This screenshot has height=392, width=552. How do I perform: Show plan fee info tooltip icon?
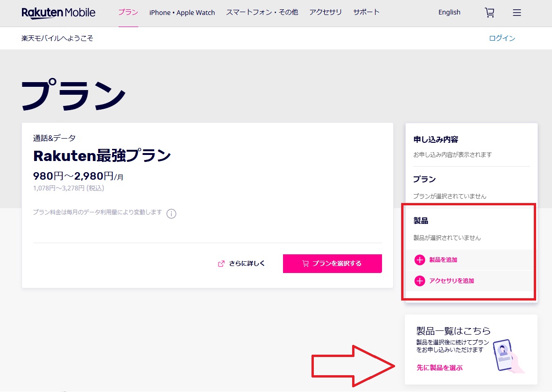tap(171, 214)
